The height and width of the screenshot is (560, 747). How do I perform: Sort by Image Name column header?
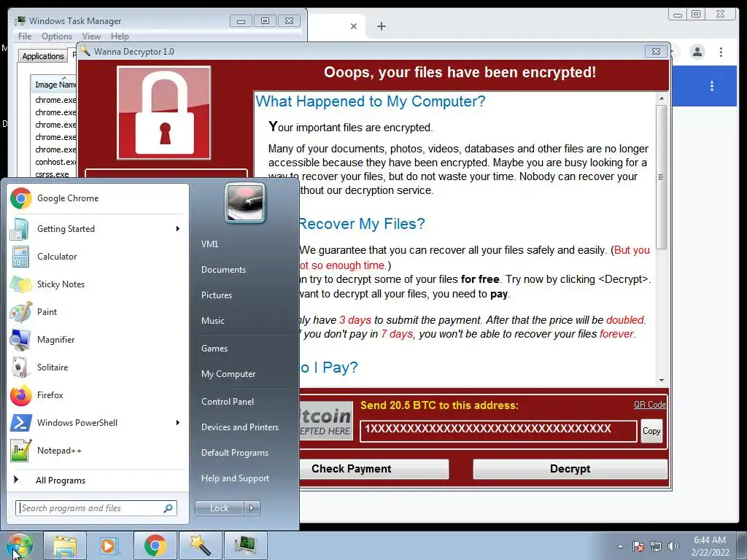coord(54,84)
